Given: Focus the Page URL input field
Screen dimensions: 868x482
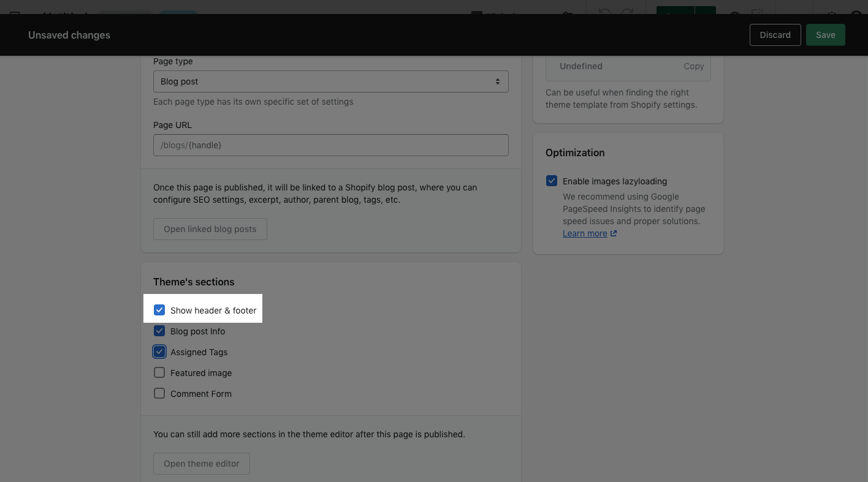Looking at the screenshot, I should pos(330,145).
